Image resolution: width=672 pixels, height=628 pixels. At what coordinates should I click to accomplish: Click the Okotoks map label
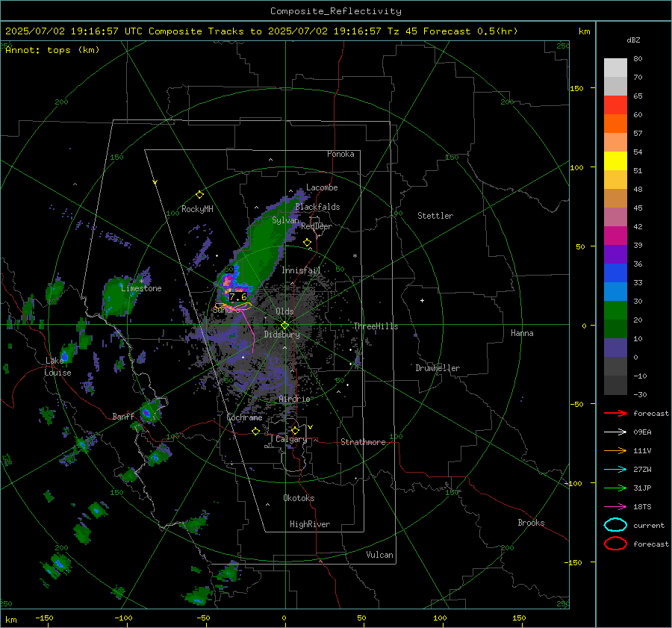click(299, 498)
